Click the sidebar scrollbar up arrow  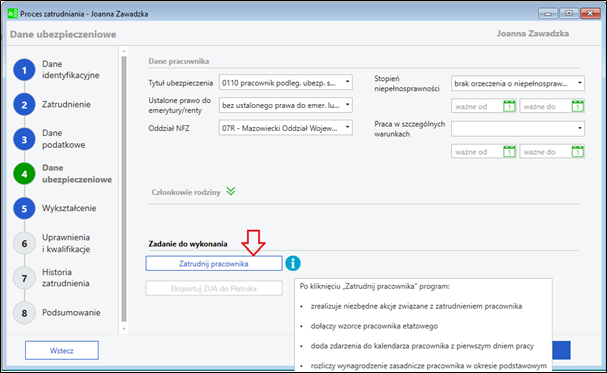coord(124,51)
